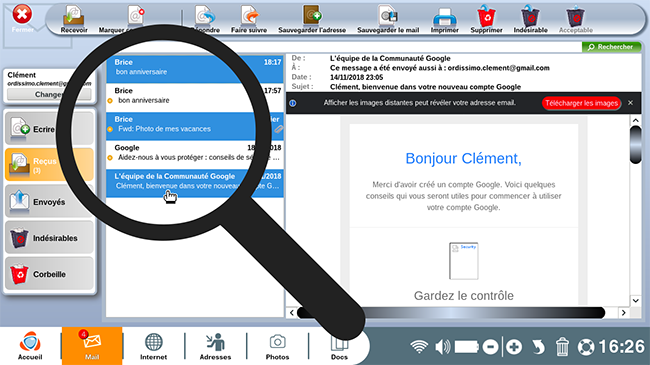The width and height of the screenshot is (650, 365).
Task: Click scroll down arrow of message pane
Action: tap(635, 300)
